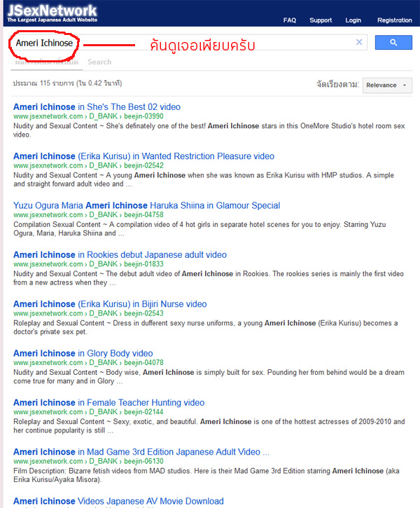Click the URL text ending in beejin-02542
This screenshot has width=420, height=508.
[88, 165]
